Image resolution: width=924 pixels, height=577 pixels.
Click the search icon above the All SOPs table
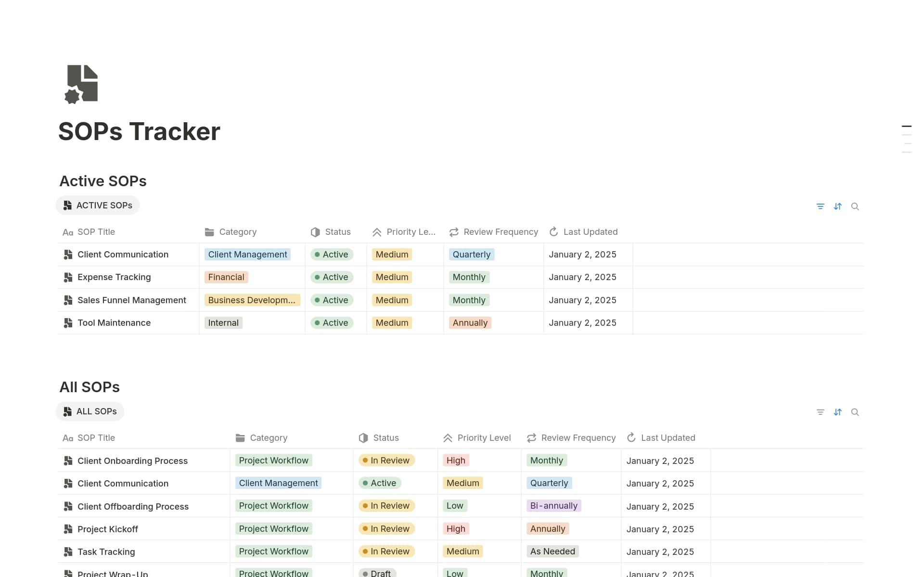click(855, 412)
